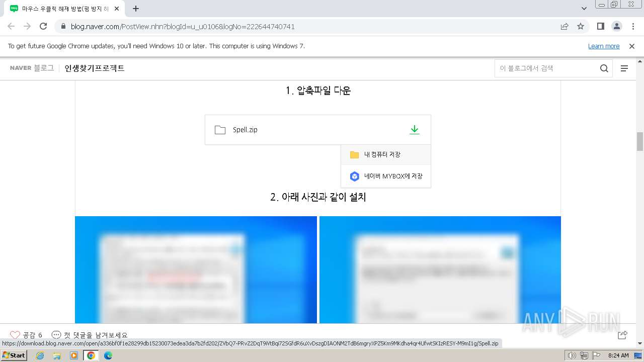Click the browser forward arrow

[x=27, y=26]
